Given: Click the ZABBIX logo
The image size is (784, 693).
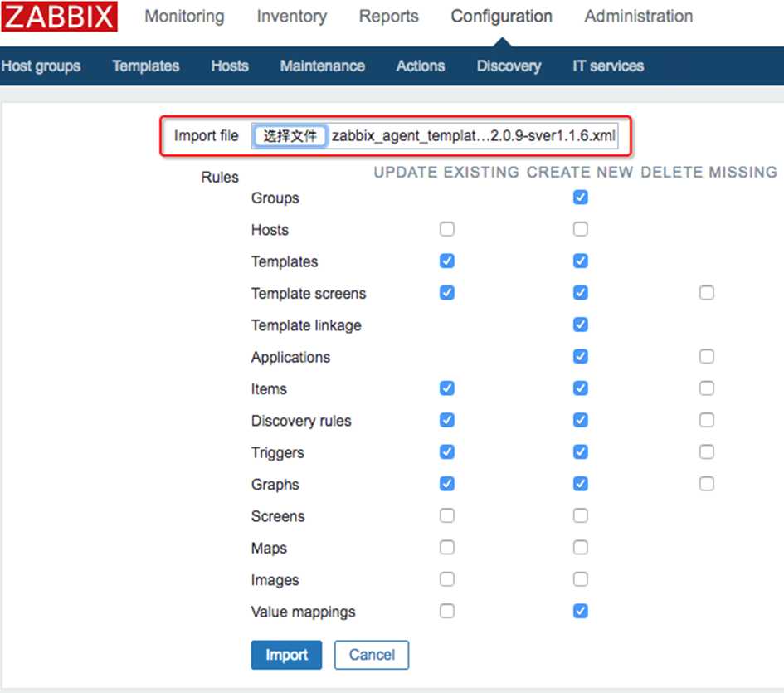Looking at the screenshot, I should (x=59, y=17).
